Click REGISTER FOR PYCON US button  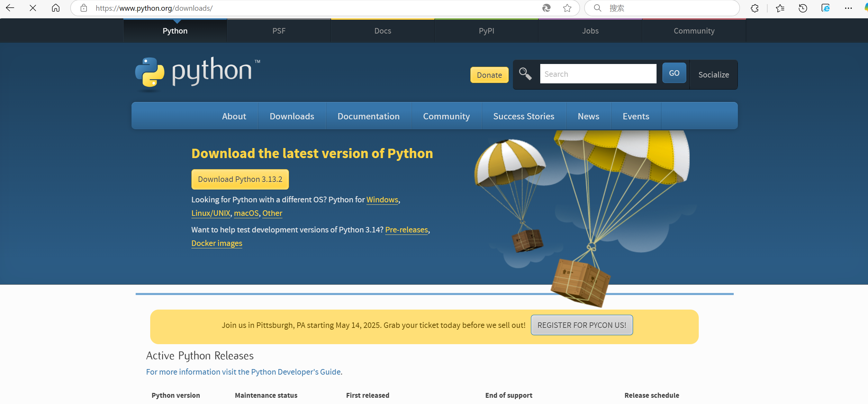tap(581, 325)
